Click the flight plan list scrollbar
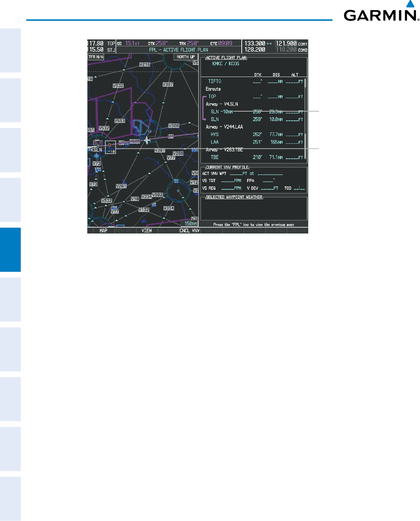 [305, 119]
